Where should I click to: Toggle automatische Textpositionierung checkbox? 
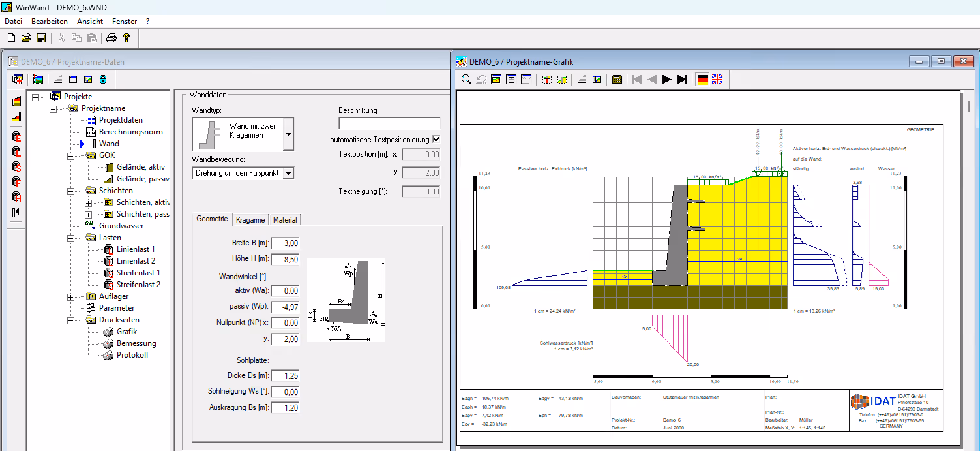pos(436,140)
